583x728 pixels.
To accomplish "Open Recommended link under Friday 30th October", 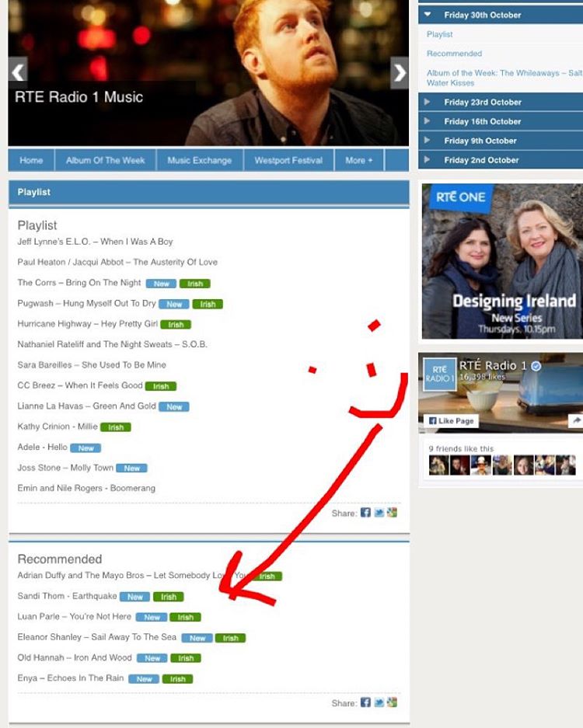I will point(454,54).
